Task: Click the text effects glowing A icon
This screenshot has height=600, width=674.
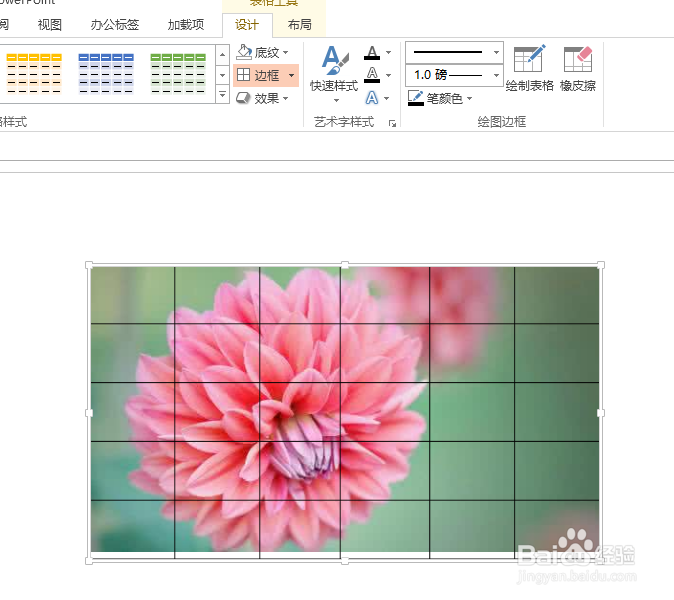Action: [x=372, y=98]
